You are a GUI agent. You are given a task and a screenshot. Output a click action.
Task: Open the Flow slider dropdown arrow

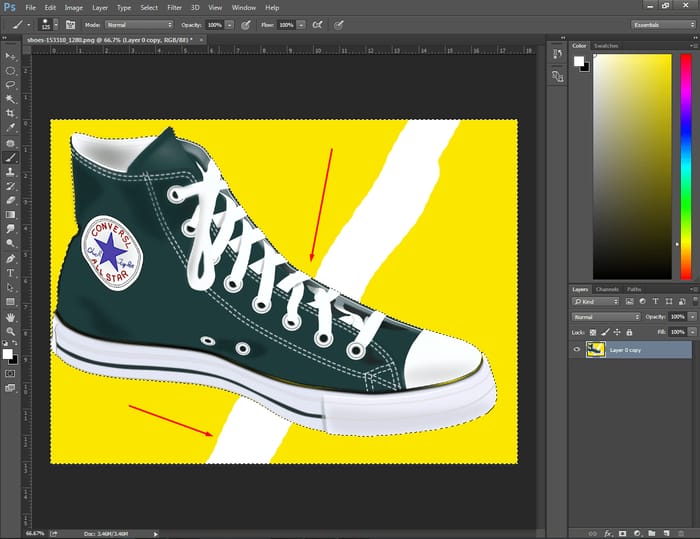[x=301, y=25]
